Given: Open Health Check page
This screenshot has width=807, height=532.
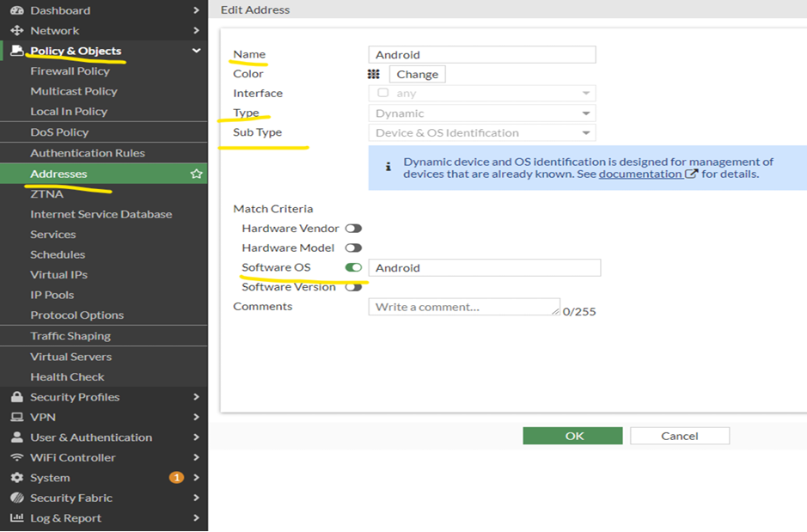Looking at the screenshot, I should pyautogui.click(x=67, y=376).
